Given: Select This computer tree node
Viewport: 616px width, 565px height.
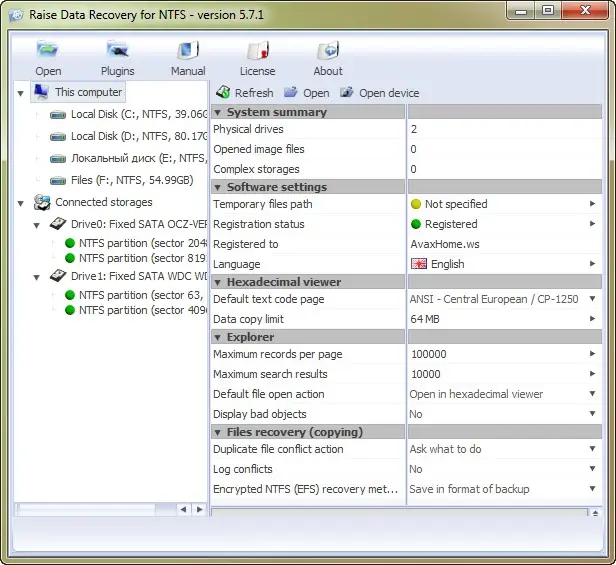Looking at the screenshot, I should pos(78,92).
